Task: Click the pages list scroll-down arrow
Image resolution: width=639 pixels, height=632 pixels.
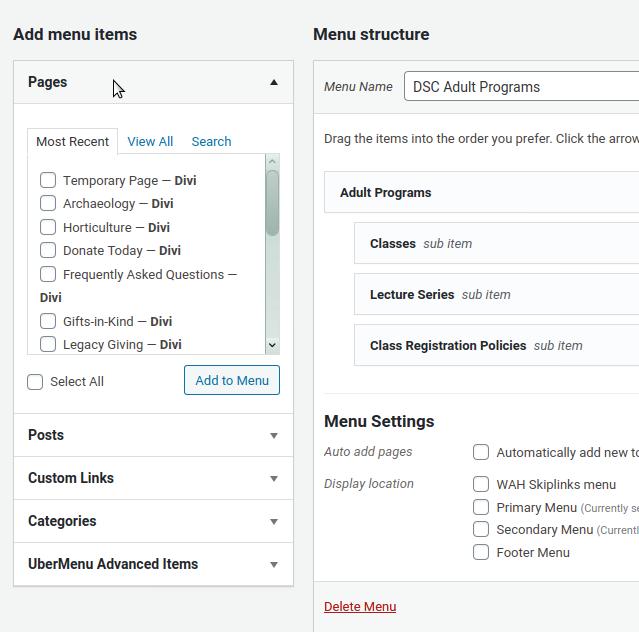Action: 272,345
